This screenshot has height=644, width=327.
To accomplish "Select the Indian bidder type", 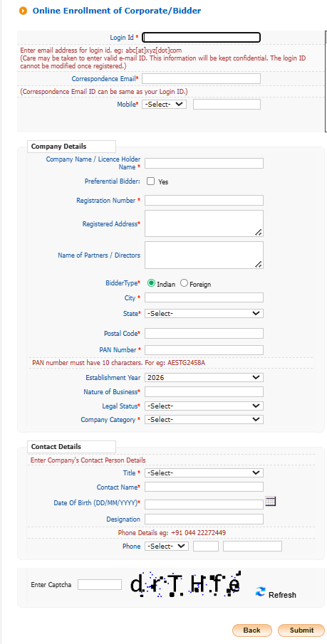I will (151, 283).
